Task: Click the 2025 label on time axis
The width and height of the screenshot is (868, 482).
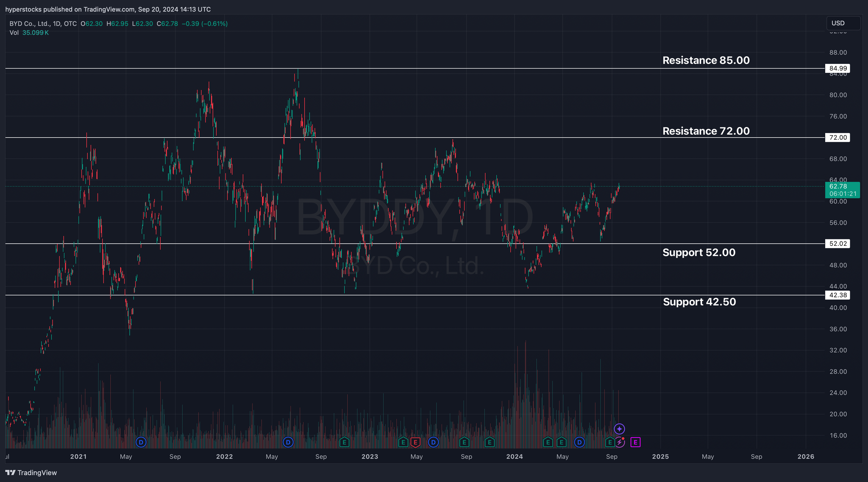Action: tap(660, 457)
